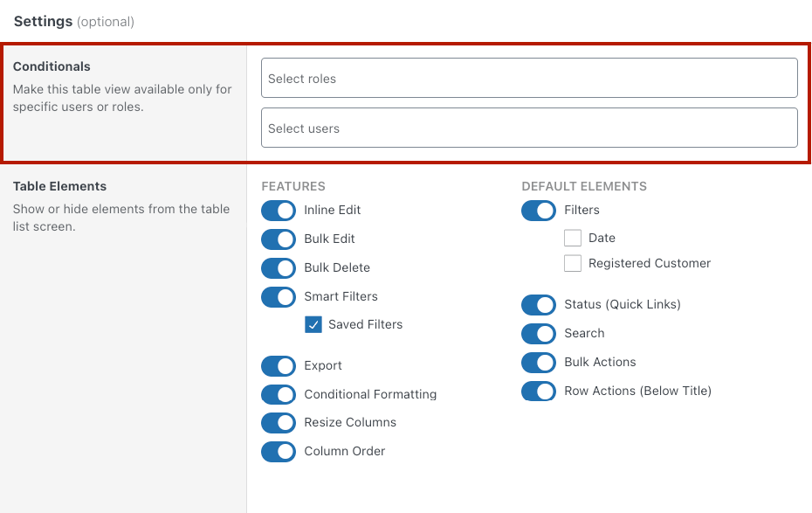Viewport: 812px width, 513px height.
Task: Toggle the Filters default element switch
Action: click(539, 211)
